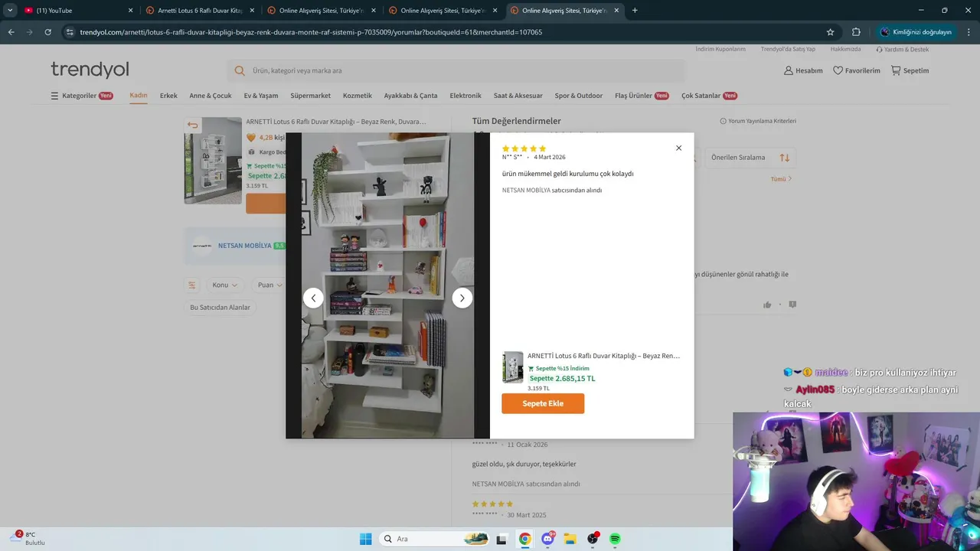Viewport: 980px width, 551px height.
Task: Open Çok Satanlar page
Action: pos(709,96)
